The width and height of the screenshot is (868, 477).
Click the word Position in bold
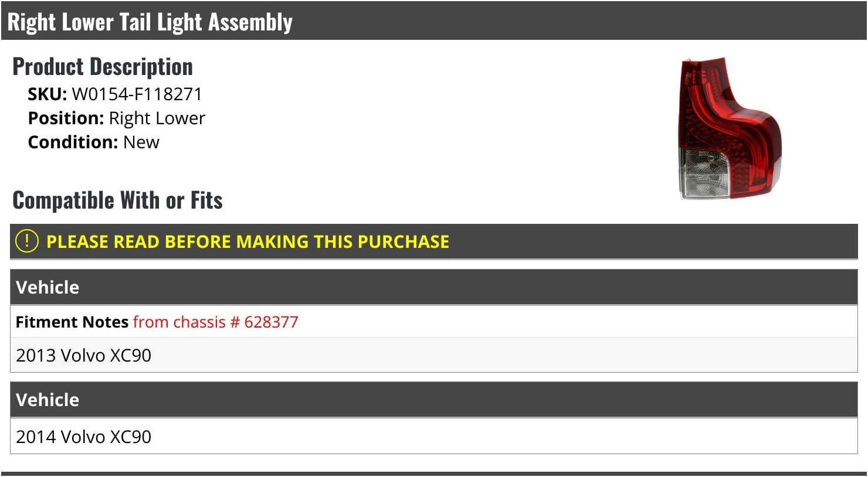66,118
